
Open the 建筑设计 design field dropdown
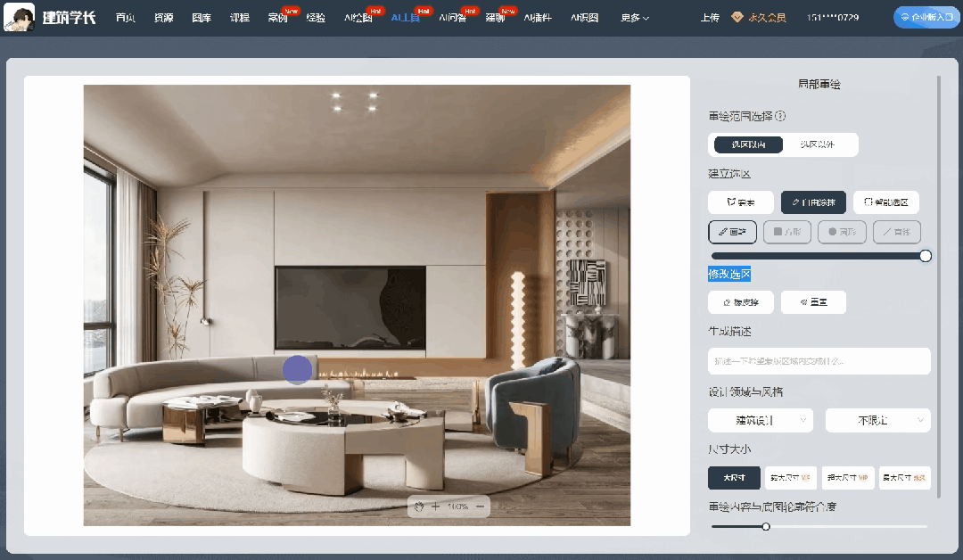coord(761,421)
